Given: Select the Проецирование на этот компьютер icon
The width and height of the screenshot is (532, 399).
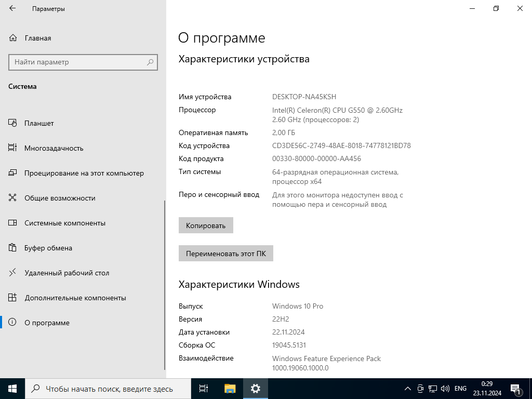Looking at the screenshot, I should (12, 173).
